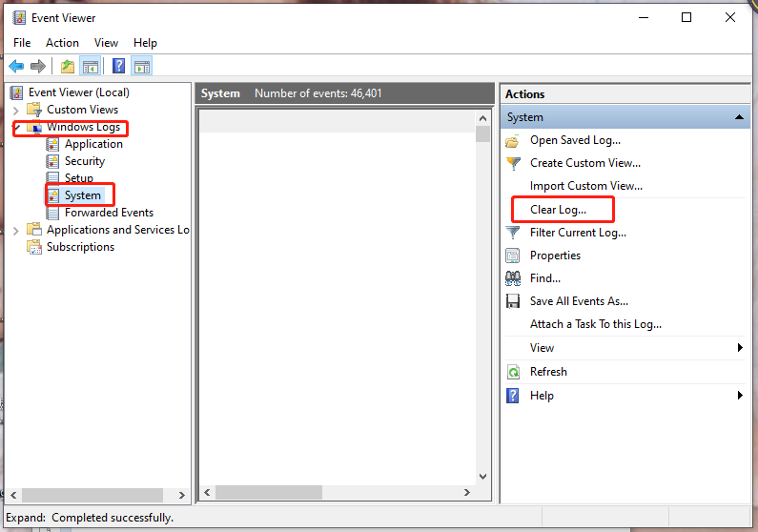This screenshot has height=532, width=758.
Task: Select Clear Log... action
Action: [558, 210]
